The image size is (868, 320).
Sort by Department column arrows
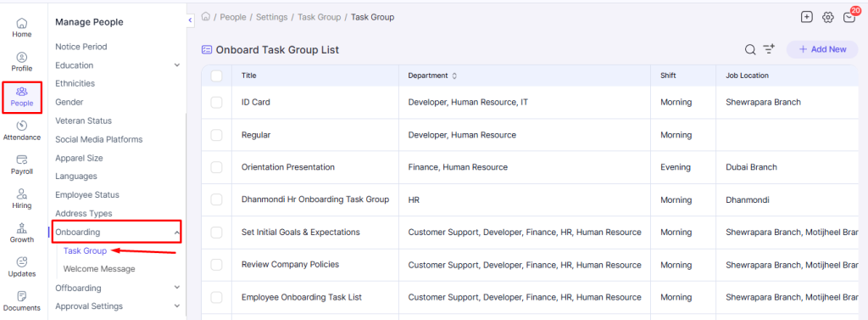(454, 76)
